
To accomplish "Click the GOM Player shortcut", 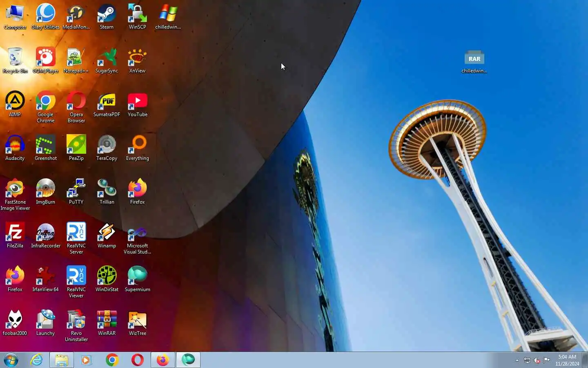I will (46, 60).
